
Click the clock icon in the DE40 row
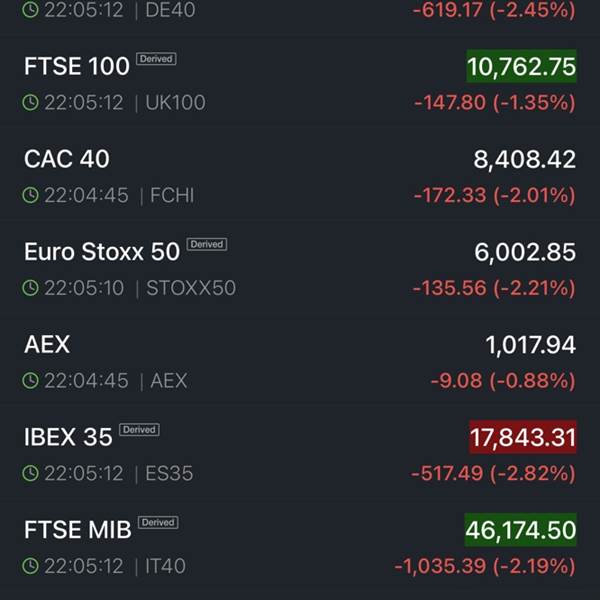point(31,11)
